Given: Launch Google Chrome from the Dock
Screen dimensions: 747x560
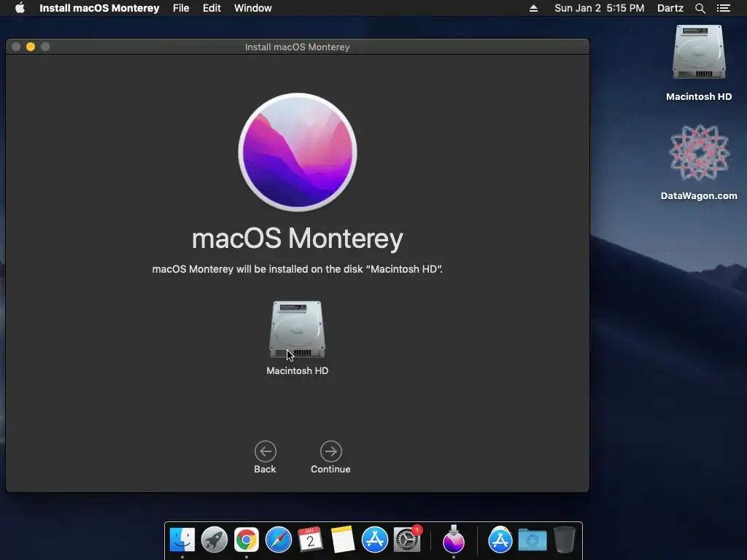Looking at the screenshot, I should pyautogui.click(x=247, y=540).
